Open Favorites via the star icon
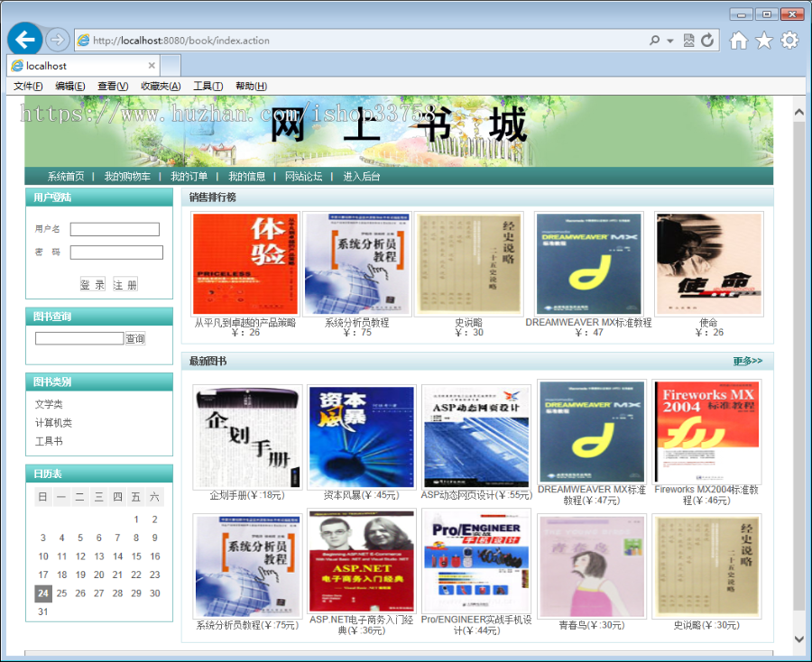The height and width of the screenshot is (662, 812). tap(763, 41)
